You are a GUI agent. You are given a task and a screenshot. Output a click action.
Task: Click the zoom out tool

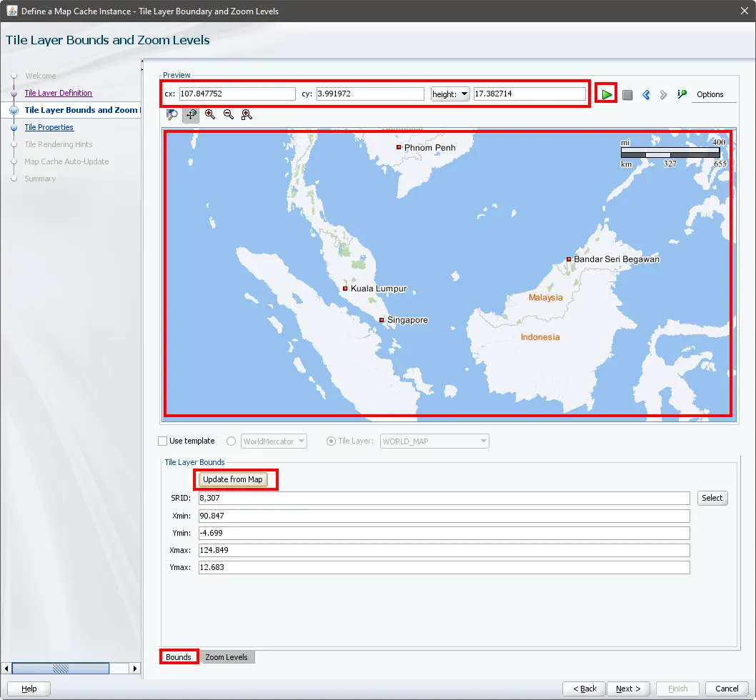click(229, 114)
